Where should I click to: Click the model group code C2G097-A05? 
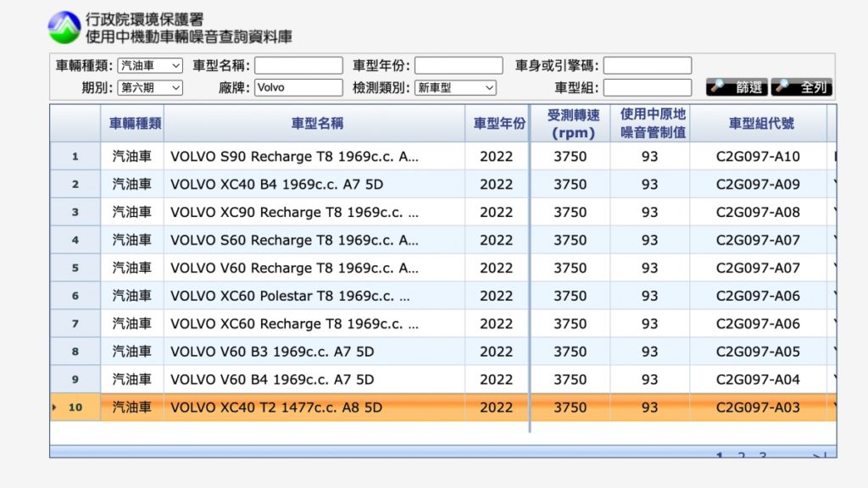coord(758,352)
